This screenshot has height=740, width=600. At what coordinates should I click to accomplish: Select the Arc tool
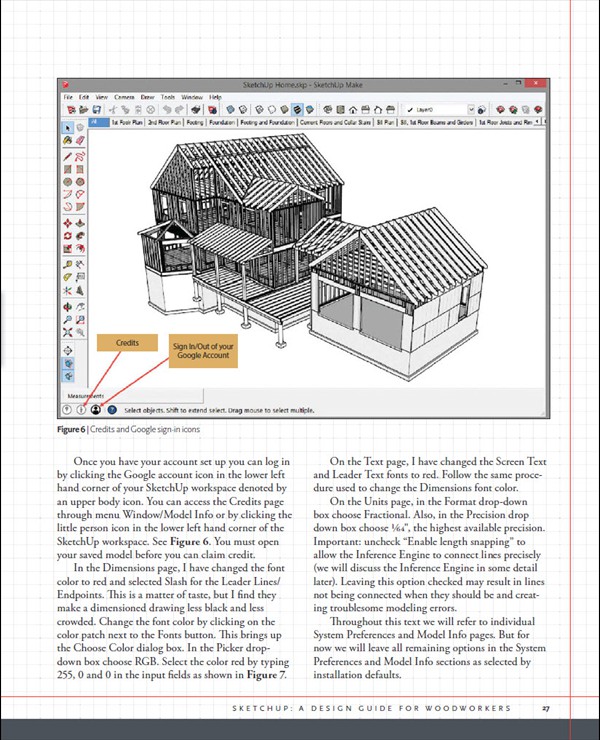(68, 194)
